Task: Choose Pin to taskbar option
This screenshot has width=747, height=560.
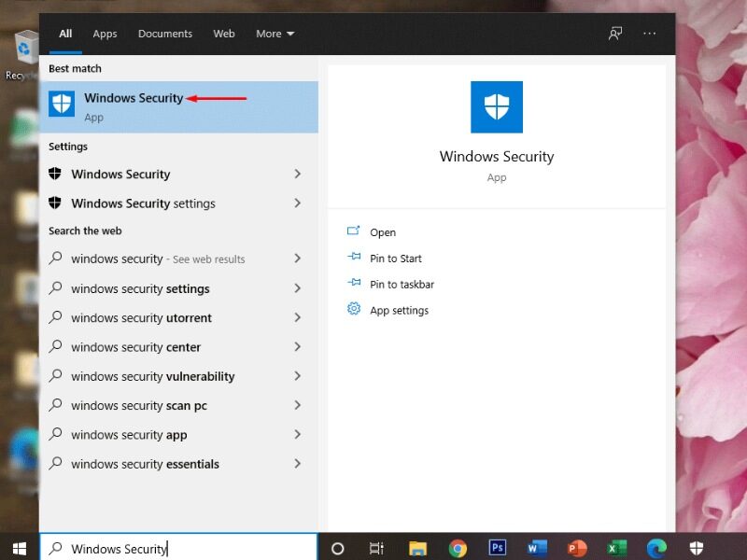Action: [x=402, y=285]
